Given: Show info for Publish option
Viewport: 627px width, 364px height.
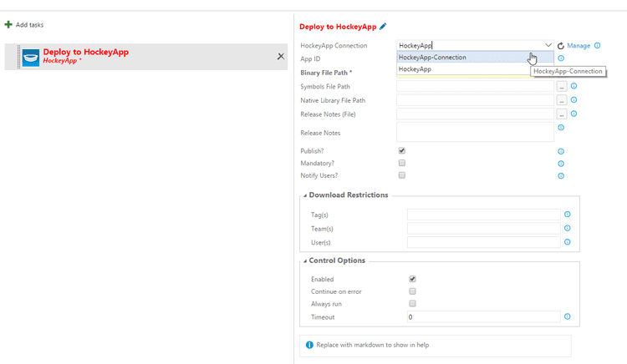Looking at the screenshot, I should pos(561,151).
